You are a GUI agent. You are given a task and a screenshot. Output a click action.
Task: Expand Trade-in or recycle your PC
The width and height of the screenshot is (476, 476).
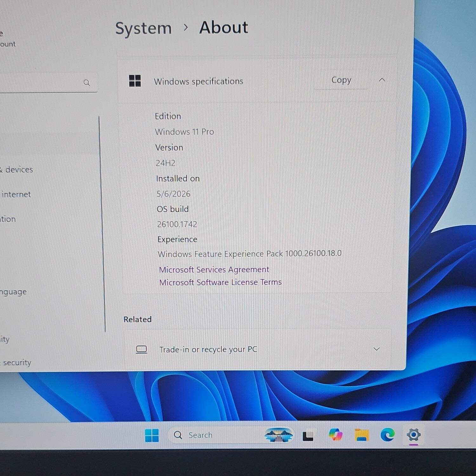pos(377,349)
